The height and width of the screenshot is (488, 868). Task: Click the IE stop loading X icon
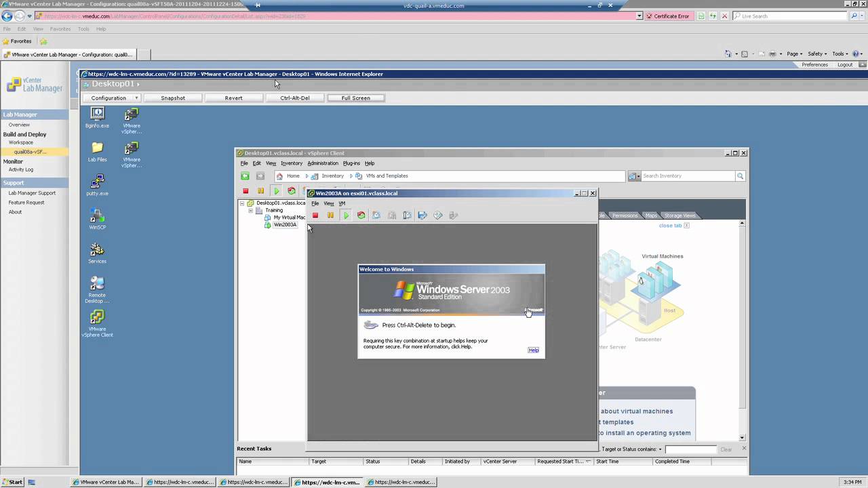(725, 16)
